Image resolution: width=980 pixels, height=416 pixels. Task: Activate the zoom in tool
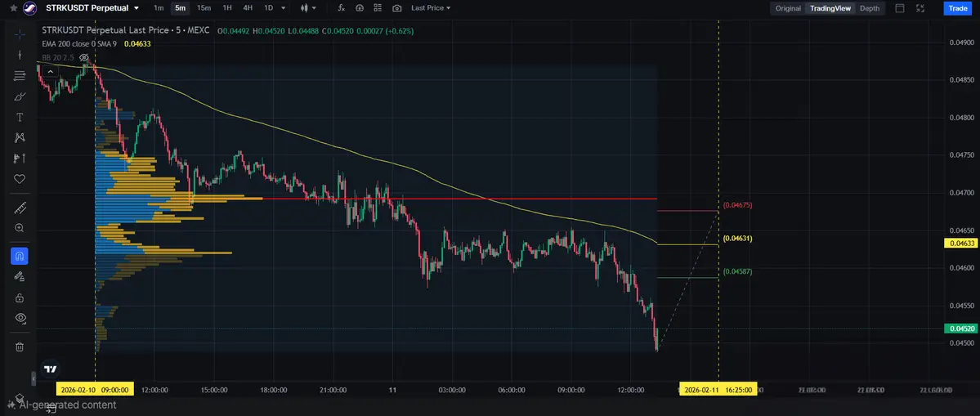tap(20, 228)
